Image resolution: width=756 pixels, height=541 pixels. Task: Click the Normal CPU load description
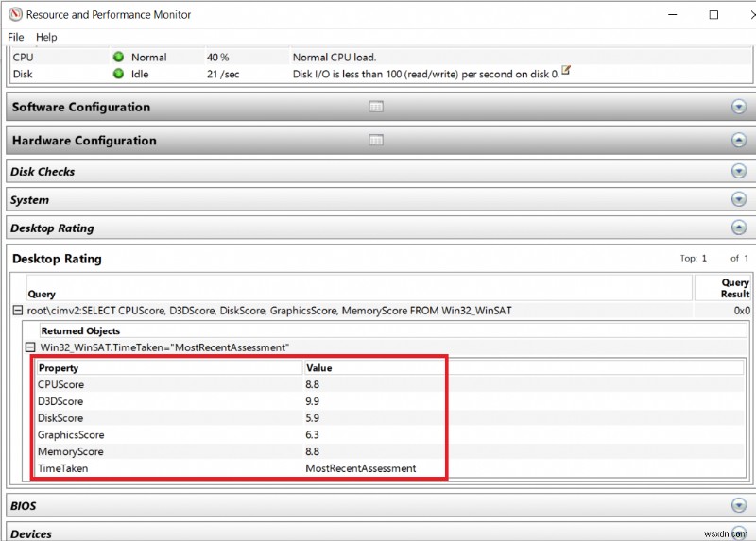335,58
